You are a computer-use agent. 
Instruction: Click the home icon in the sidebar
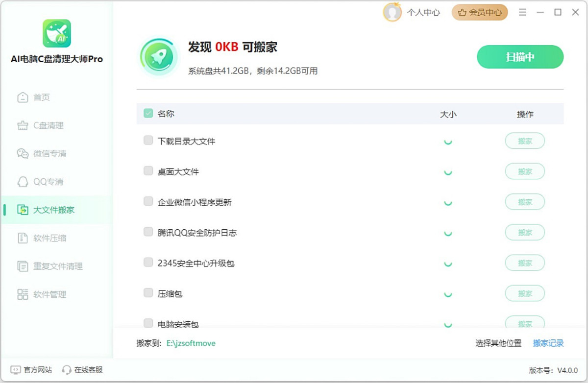click(23, 97)
